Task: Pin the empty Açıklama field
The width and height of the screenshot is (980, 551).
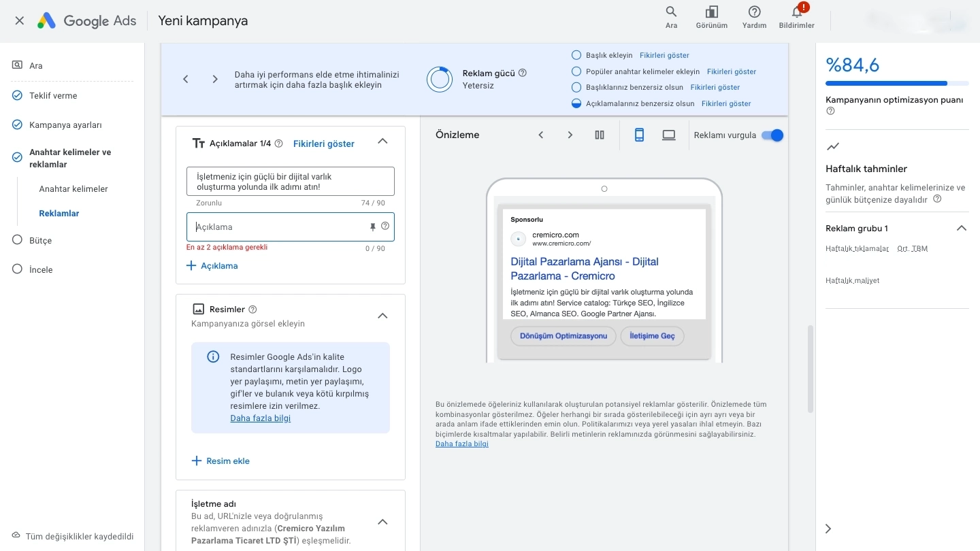Action: [372, 227]
